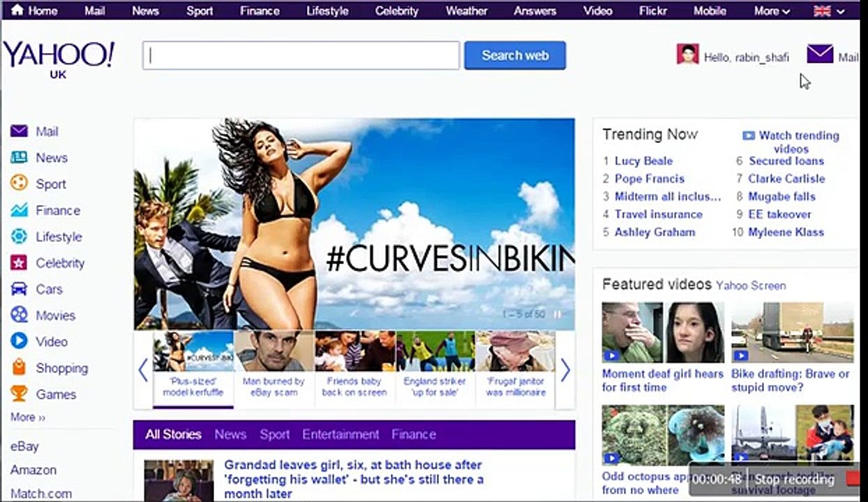868x502 pixels.
Task: Open the Cars icon in sidebar
Action: 19,289
